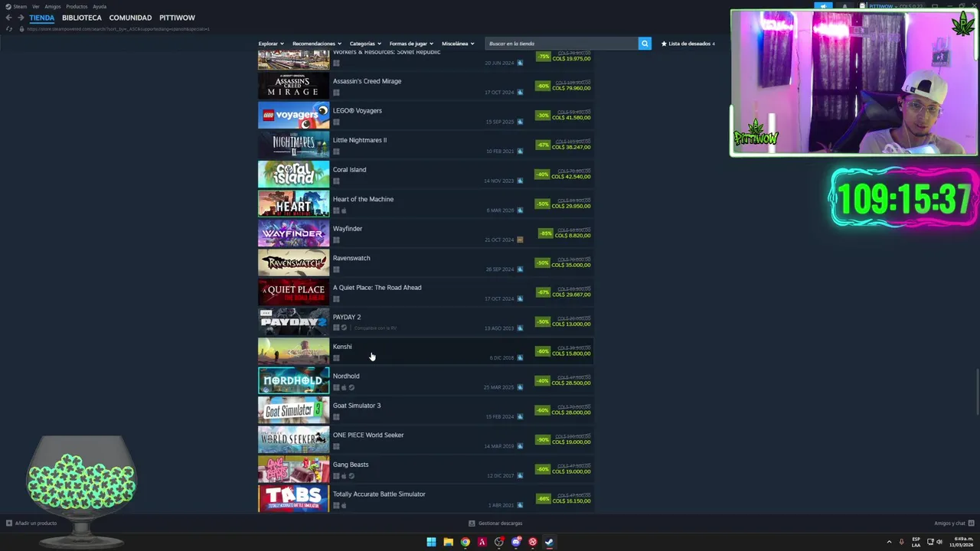This screenshot has height=551, width=980.
Task: Click the -90% badge on ONE PIECE World Seeker
Action: click(543, 440)
